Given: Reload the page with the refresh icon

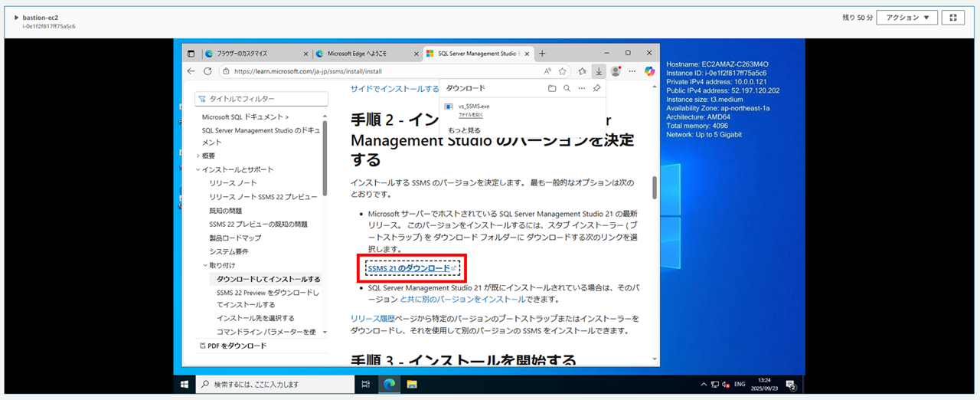Looking at the screenshot, I should (207, 70).
